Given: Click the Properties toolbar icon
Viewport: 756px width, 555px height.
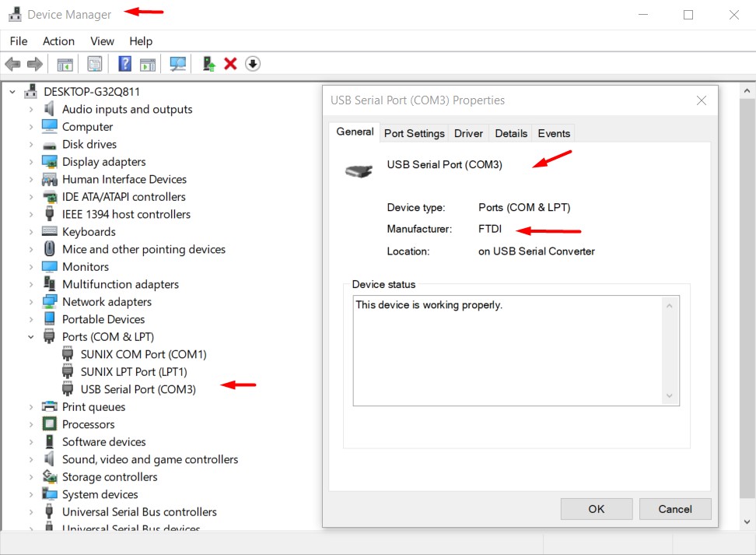Looking at the screenshot, I should coord(95,64).
